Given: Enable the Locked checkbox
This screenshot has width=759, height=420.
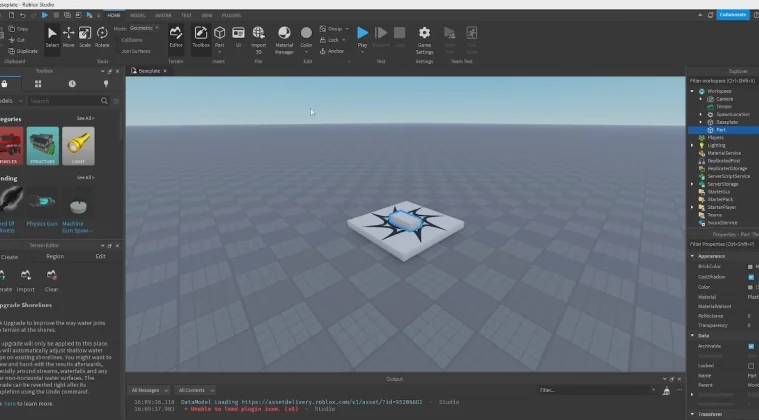Looking at the screenshot, I should click(x=751, y=366).
